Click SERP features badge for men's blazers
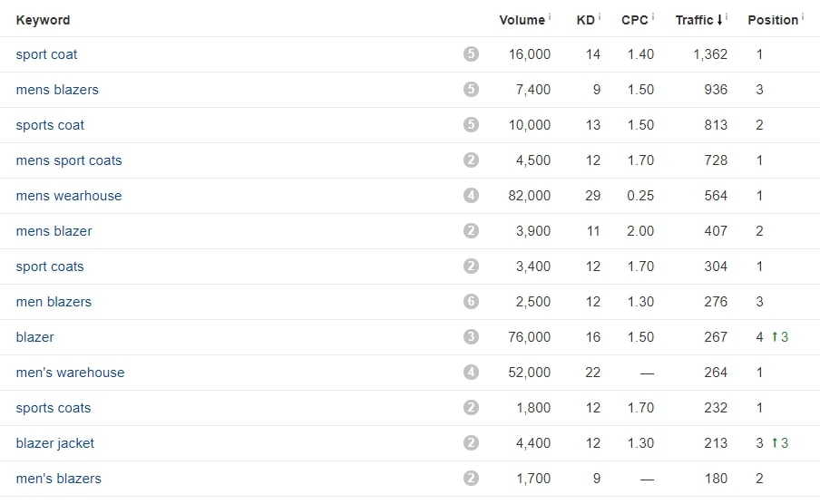The height and width of the screenshot is (504, 820). click(x=471, y=479)
